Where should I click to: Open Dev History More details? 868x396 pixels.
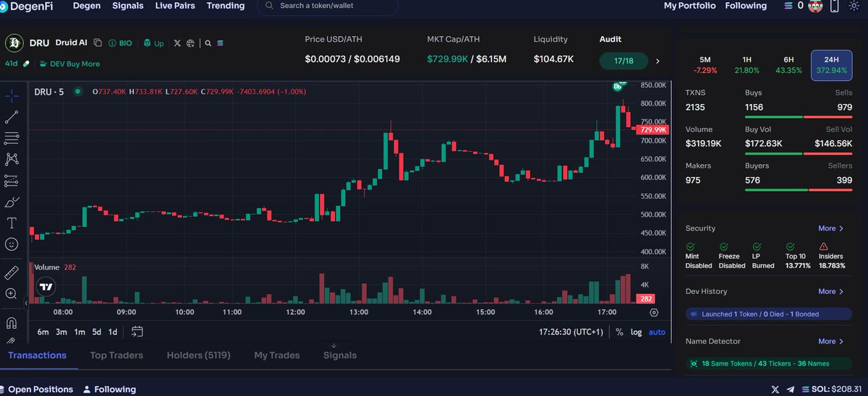831,291
